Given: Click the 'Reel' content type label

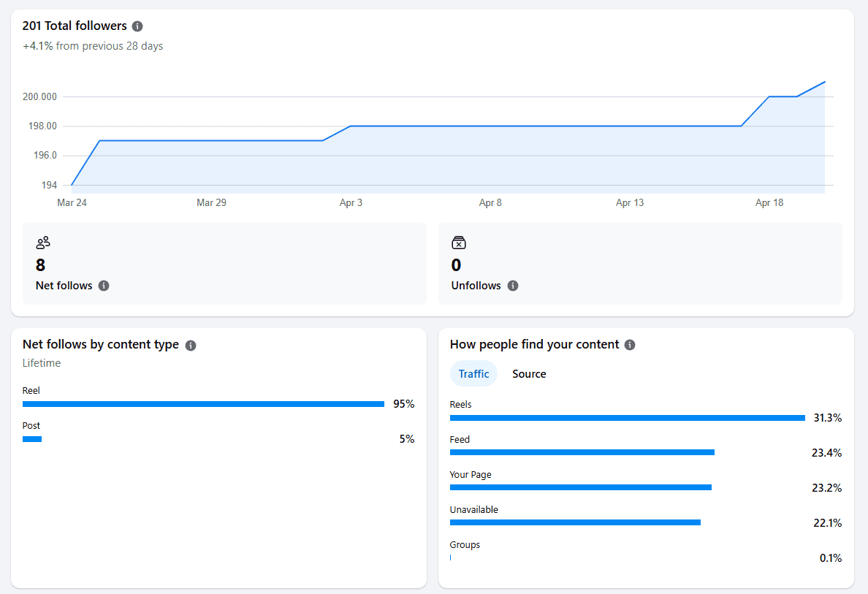Looking at the screenshot, I should click(31, 391).
